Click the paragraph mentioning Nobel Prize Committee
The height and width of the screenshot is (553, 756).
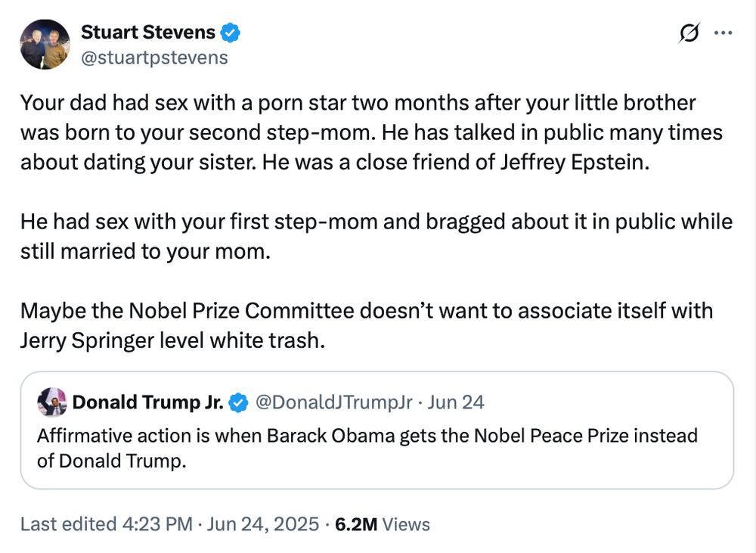point(366,325)
